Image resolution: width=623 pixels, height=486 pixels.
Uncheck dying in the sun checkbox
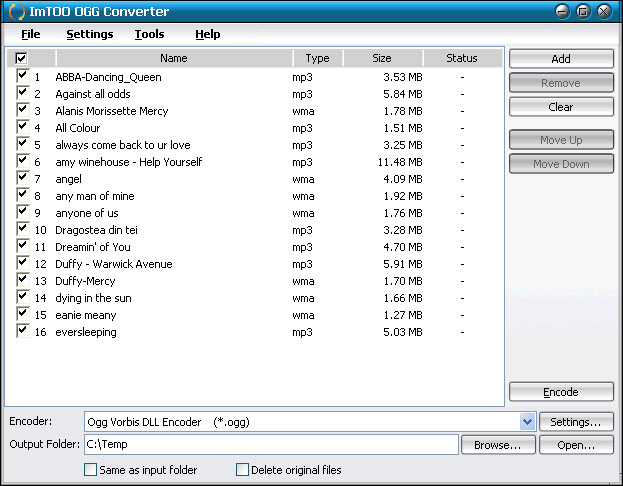click(x=23, y=297)
